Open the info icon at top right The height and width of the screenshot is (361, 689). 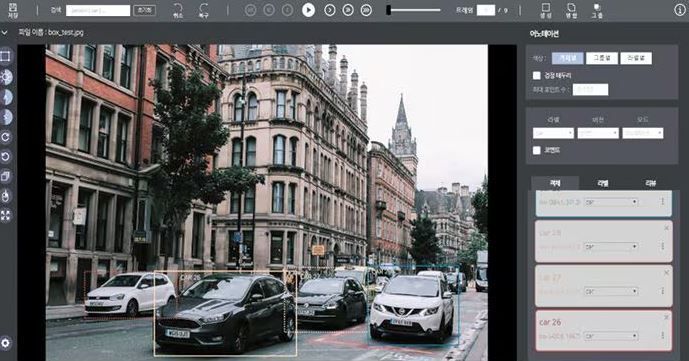(680, 10)
